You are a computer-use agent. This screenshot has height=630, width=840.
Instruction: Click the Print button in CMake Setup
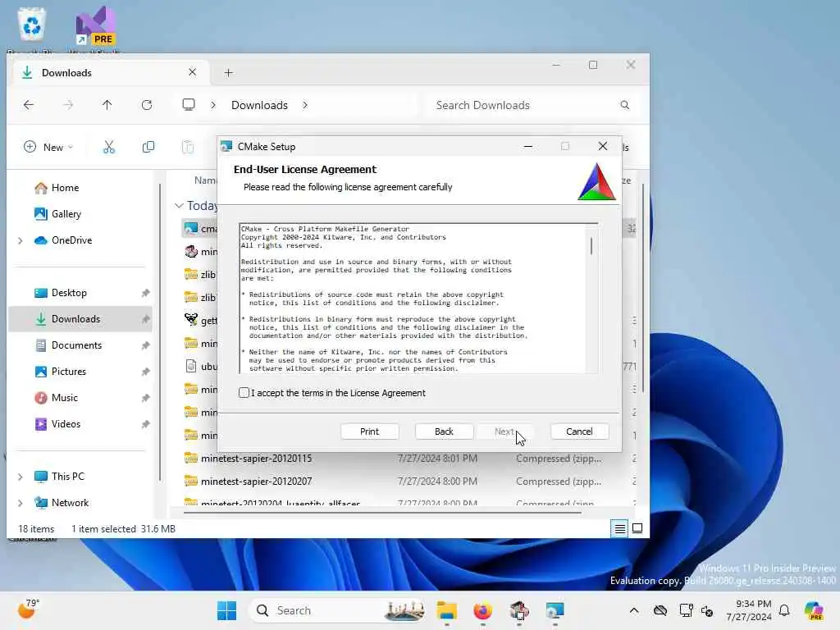369,431
